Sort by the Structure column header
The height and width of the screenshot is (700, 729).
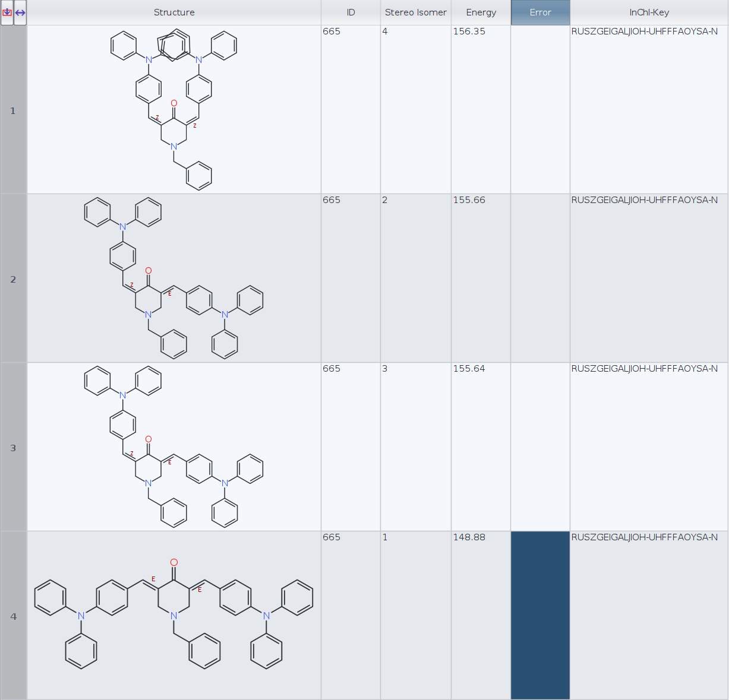point(173,12)
